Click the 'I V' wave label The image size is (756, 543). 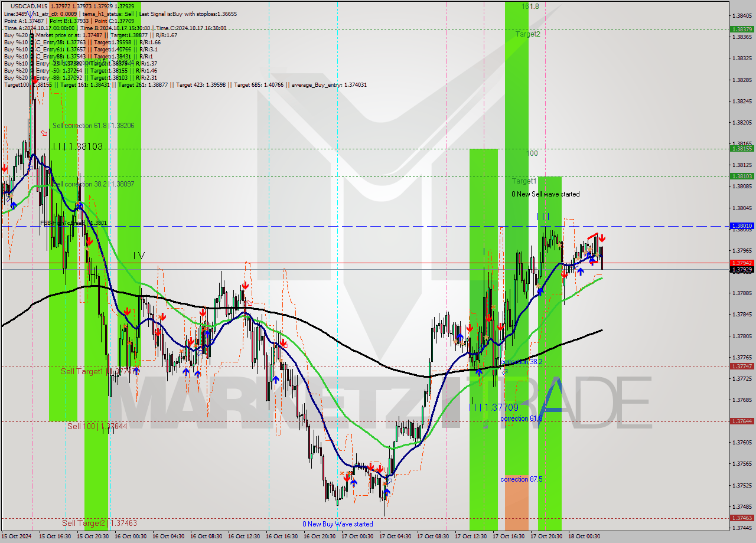tap(138, 255)
